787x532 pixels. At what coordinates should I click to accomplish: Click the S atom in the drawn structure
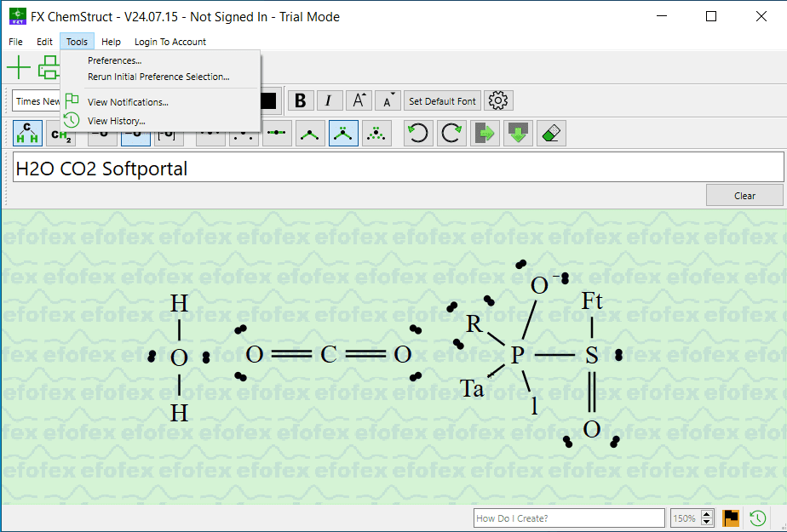point(592,356)
